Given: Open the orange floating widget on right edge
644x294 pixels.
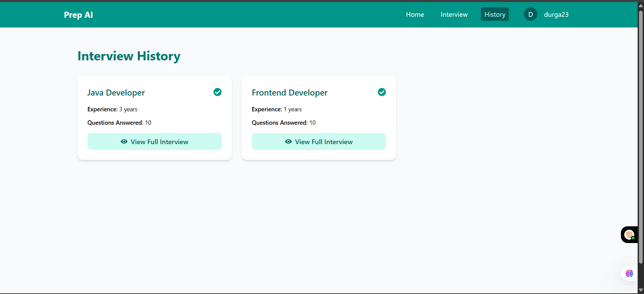Looking at the screenshot, I should point(629,235).
